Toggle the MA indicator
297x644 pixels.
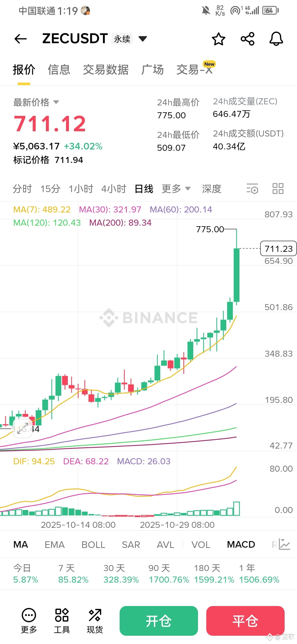pos(21,544)
